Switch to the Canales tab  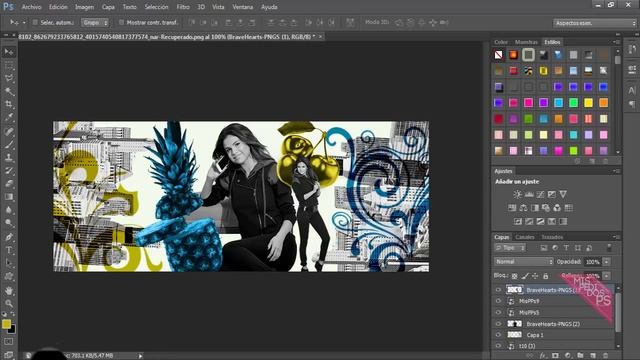[524, 237]
